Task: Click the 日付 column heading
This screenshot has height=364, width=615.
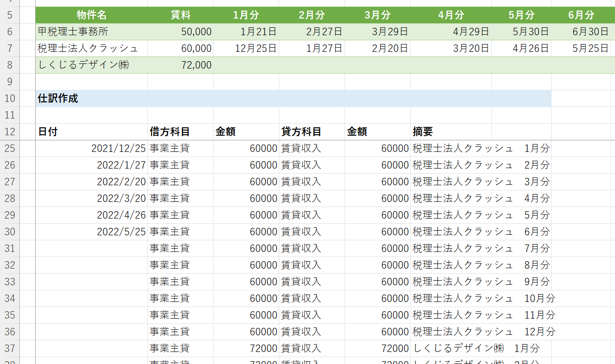Action: (91, 132)
